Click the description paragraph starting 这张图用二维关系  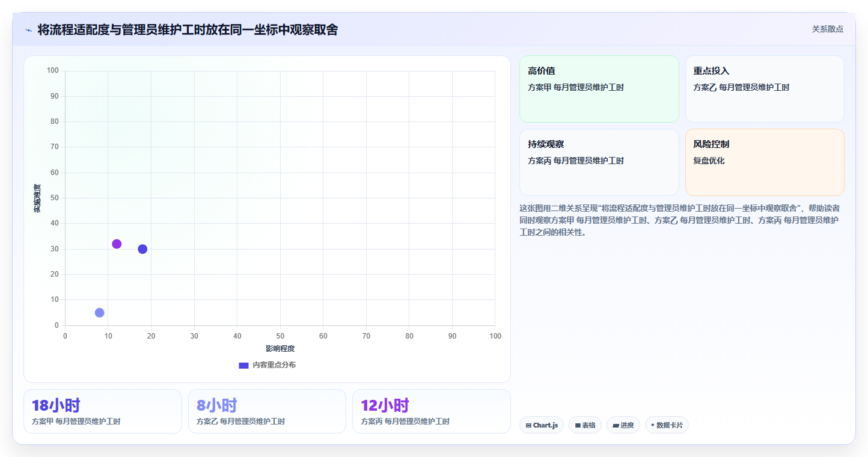[x=680, y=220]
